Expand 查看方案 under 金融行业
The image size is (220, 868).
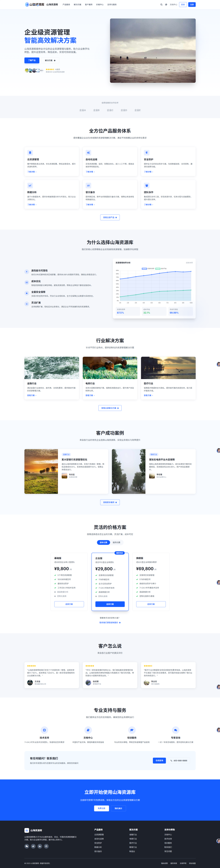click(32, 395)
